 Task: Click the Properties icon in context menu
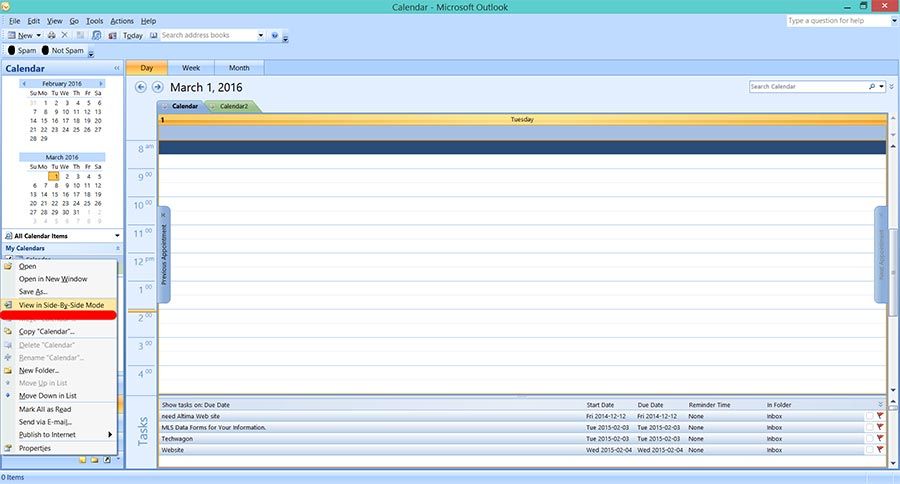[x=8, y=448]
